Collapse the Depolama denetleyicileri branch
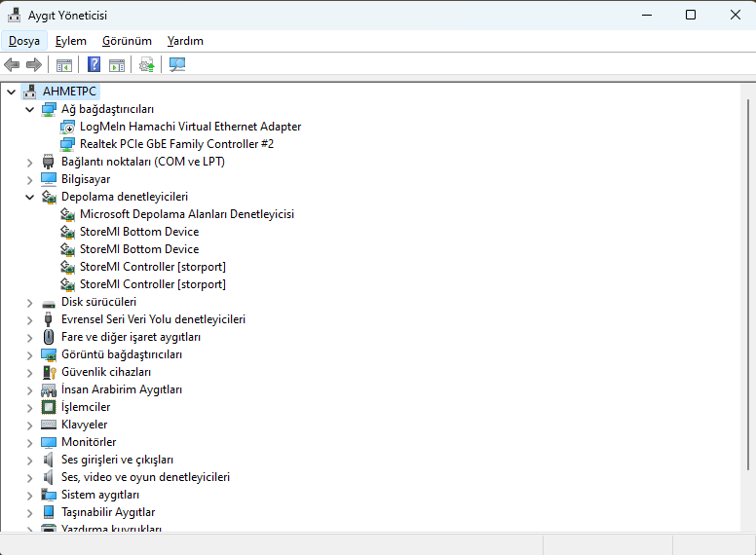756x555 pixels. (29, 197)
